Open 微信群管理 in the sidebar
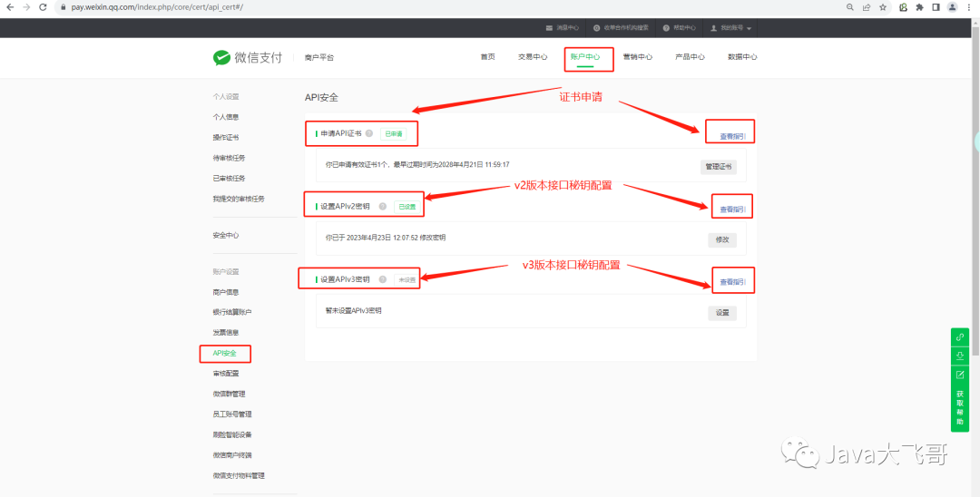980x497 pixels. pyautogui.click(x=229, y=394)
